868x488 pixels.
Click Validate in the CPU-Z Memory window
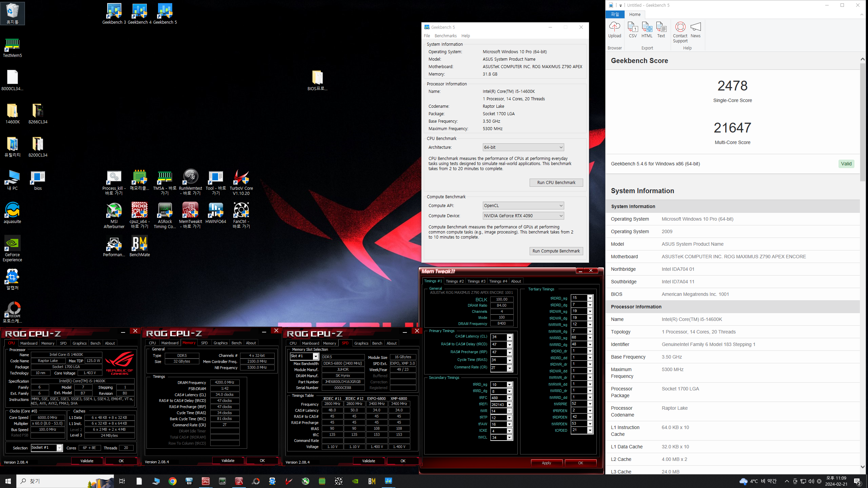click(x=228, y=461)
